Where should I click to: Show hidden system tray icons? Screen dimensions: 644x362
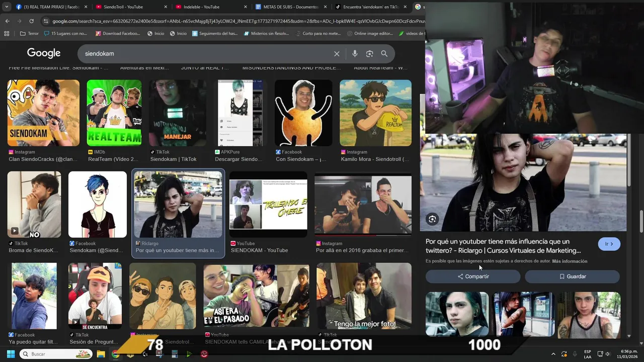(553, 354)
